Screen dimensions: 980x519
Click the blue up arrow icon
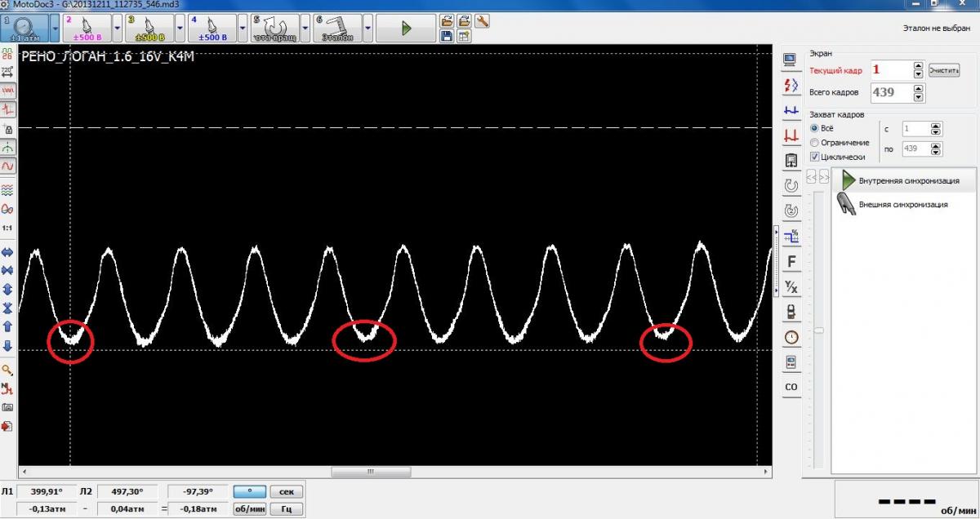click(x=7, y=326)
